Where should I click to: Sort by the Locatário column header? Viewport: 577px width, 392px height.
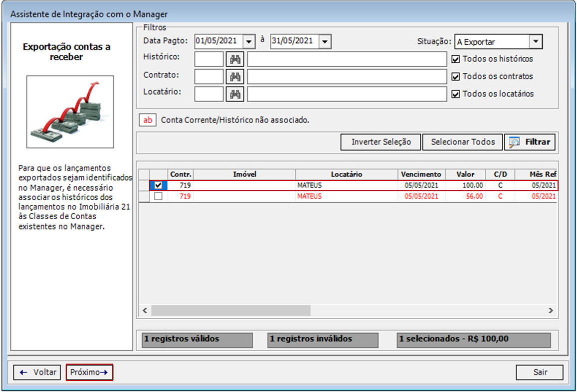pyautogui.click(x=347, y=174)
